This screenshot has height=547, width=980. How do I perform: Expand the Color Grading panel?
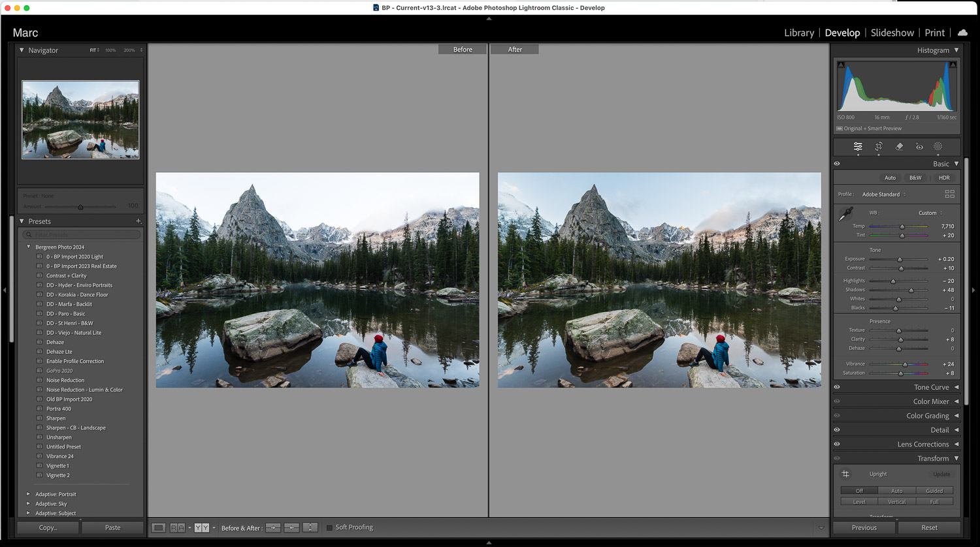956,416
